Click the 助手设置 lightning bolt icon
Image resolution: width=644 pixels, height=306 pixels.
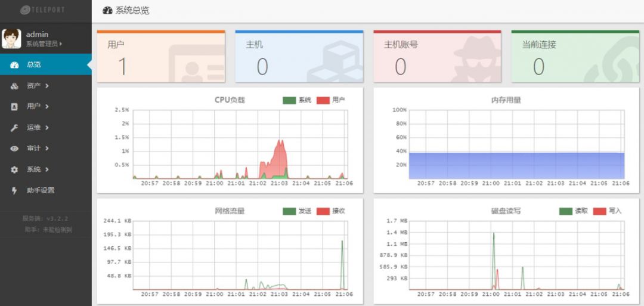(x=14, y=191)
